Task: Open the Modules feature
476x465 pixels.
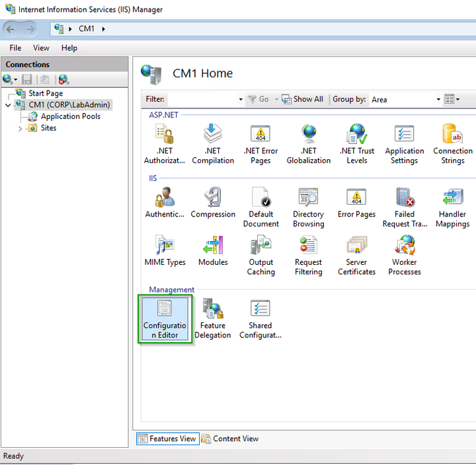Action: pos(213,250)
